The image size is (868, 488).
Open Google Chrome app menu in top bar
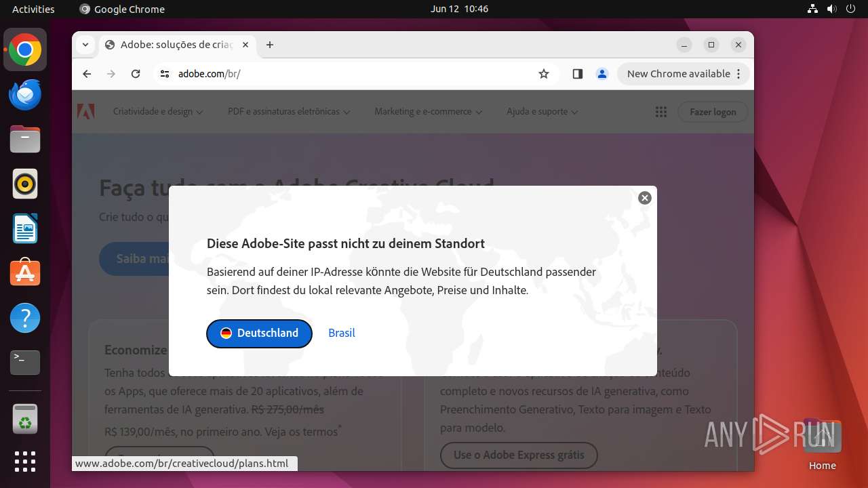point(122,9)
